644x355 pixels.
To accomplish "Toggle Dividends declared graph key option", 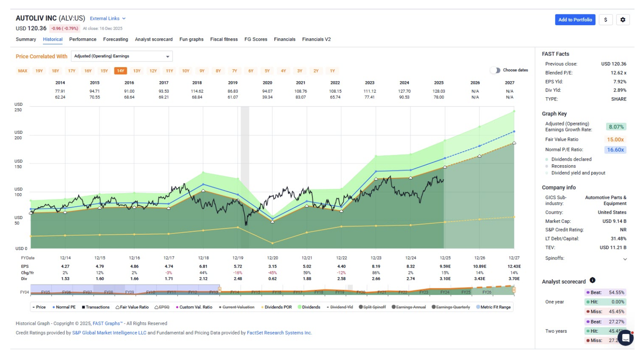I will coord(569,159).
